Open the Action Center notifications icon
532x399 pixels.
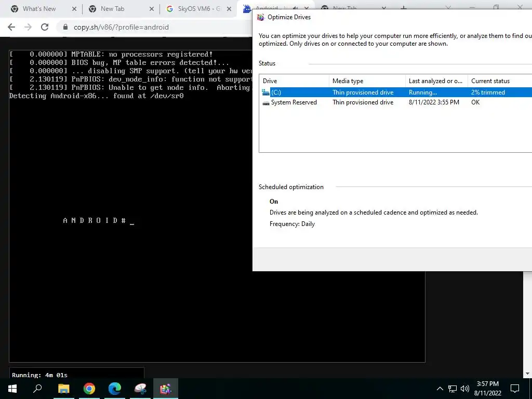(x=515, y=389)
